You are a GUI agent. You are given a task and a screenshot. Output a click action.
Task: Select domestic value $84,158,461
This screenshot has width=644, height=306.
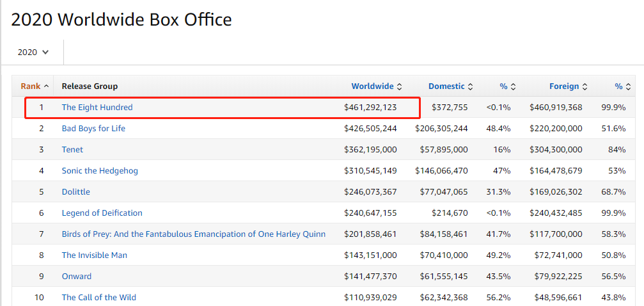444,234
